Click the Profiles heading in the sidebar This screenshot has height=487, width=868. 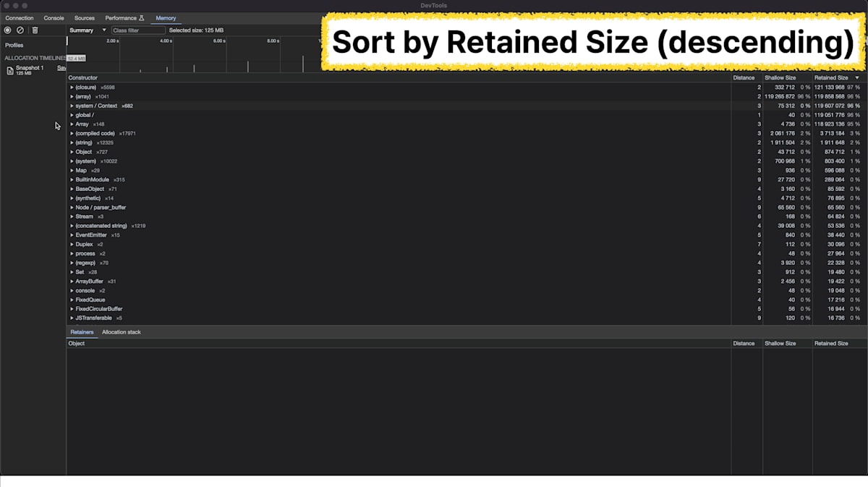(x=14, y=45)
